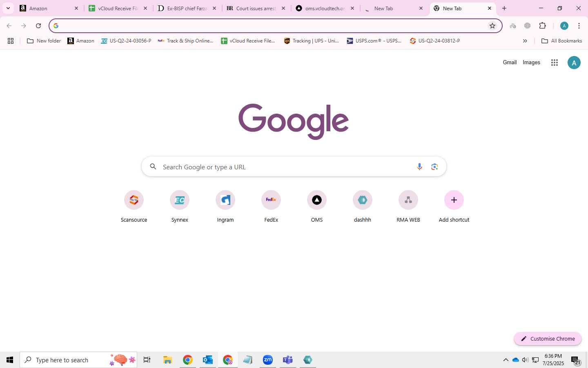588x368 pixels.
Task: Open the dashhh shortcut tile
Action: (x=363, y=207)
